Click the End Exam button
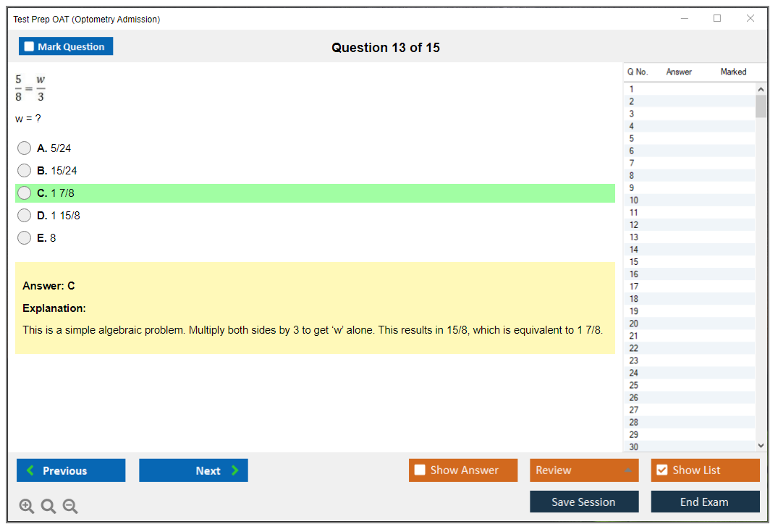 (705, 502)
